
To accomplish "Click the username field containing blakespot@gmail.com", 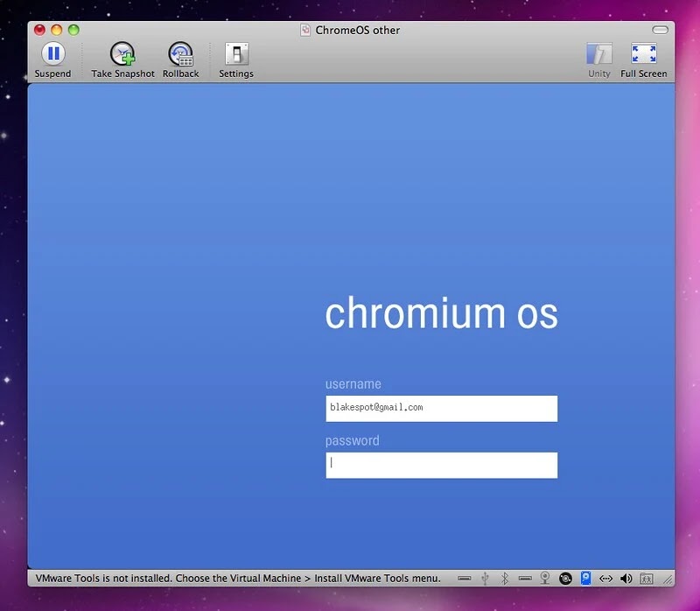I will coord(442,408).
